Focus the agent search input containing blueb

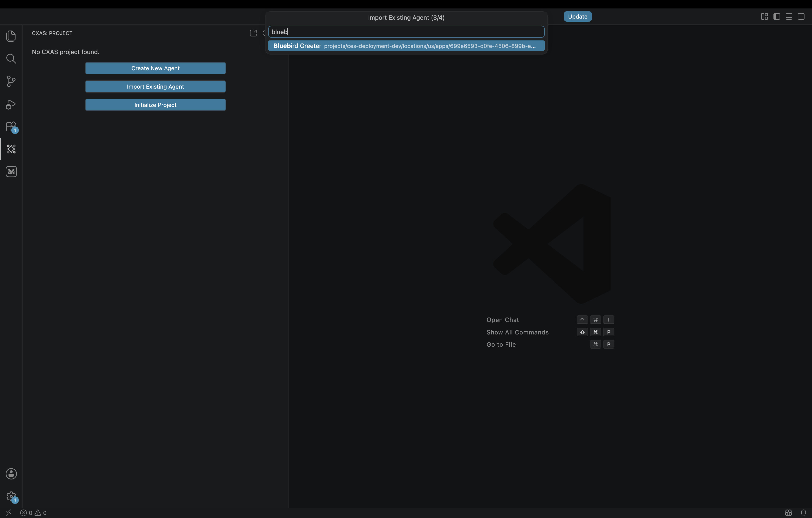point(406,32)
